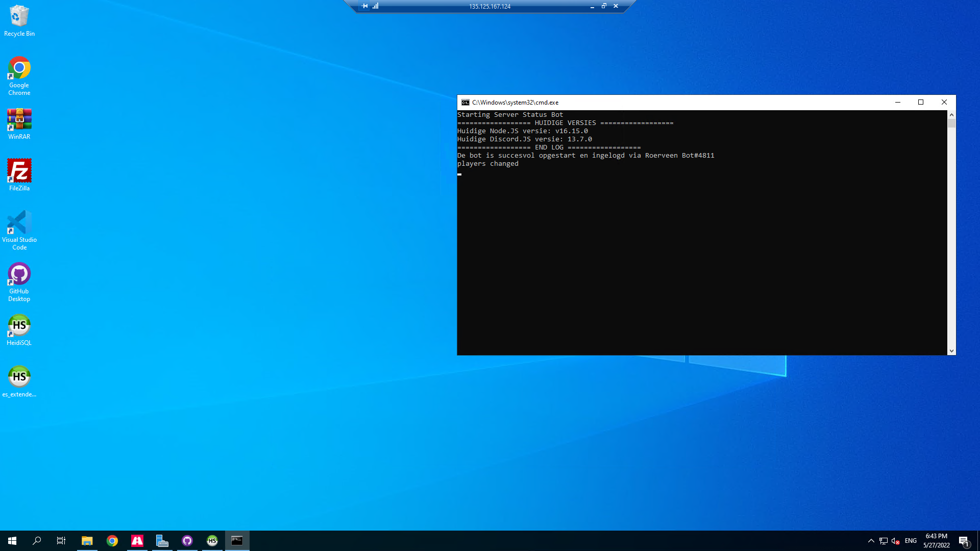This screenshot has width=980, height=551.
Task: Click the GitHub Desktop taskbar icon
Action: click(x=187, y=541)
